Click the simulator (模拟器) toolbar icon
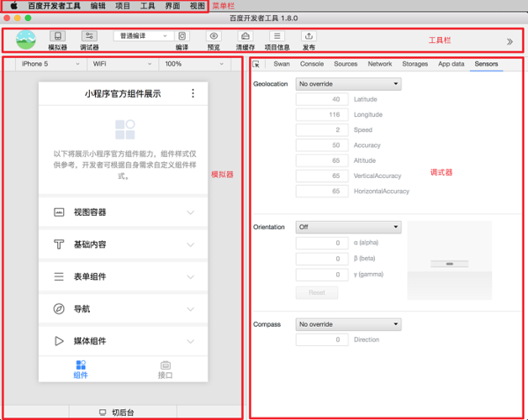This screenshot has height=420, width=528. point(58,37)
